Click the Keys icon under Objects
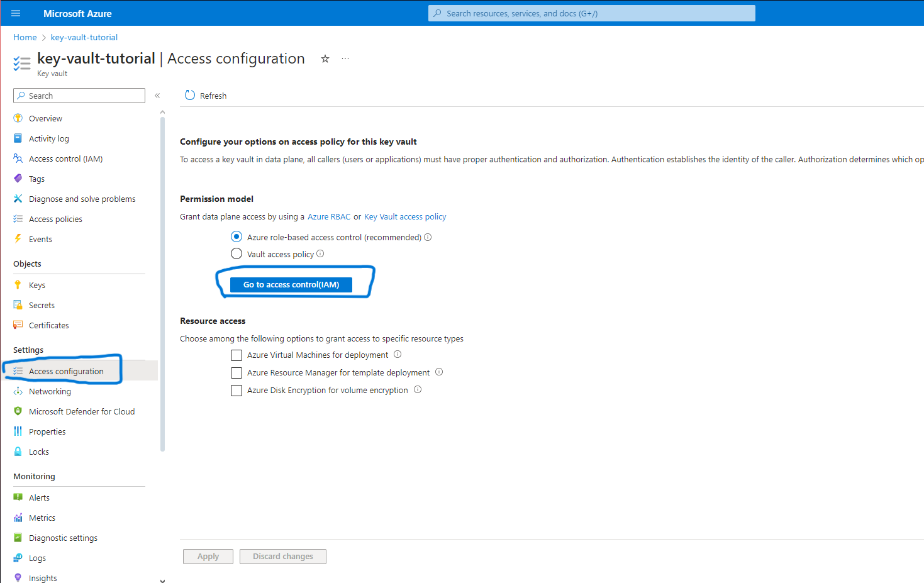The width and height of the screenshot is (924, 583). [x=18, y=285]
